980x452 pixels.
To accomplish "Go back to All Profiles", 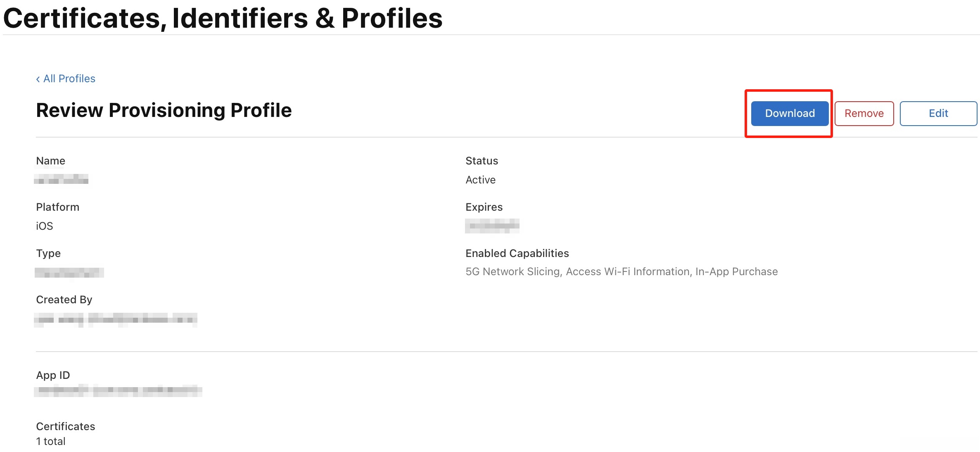I will pyautogui.click(x=69, y=79).
